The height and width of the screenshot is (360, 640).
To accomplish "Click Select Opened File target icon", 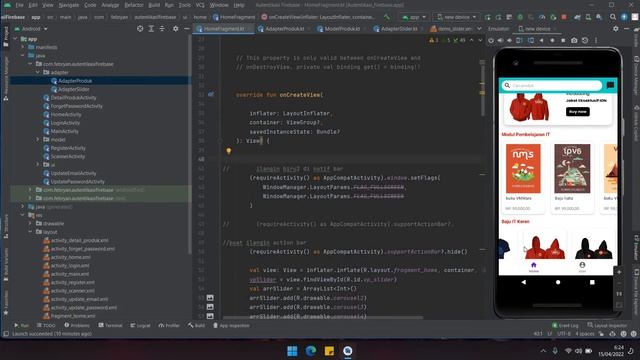I will point(140,29).
